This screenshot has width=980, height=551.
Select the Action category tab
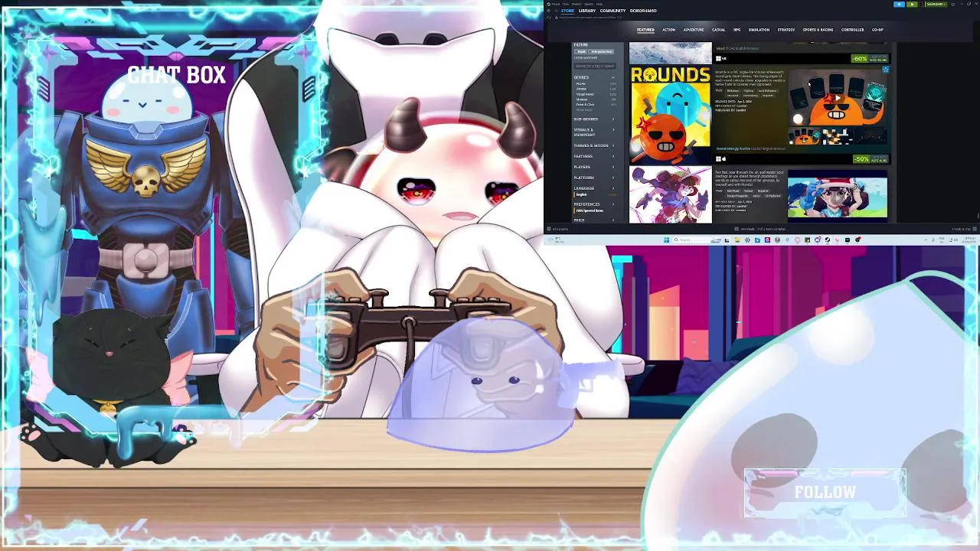(668, 30)
